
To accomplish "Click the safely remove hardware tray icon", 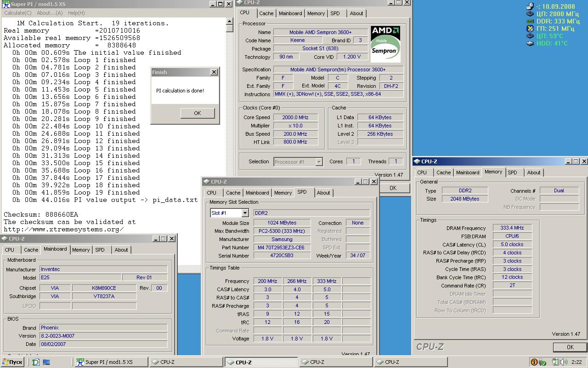I will point(543,362).
